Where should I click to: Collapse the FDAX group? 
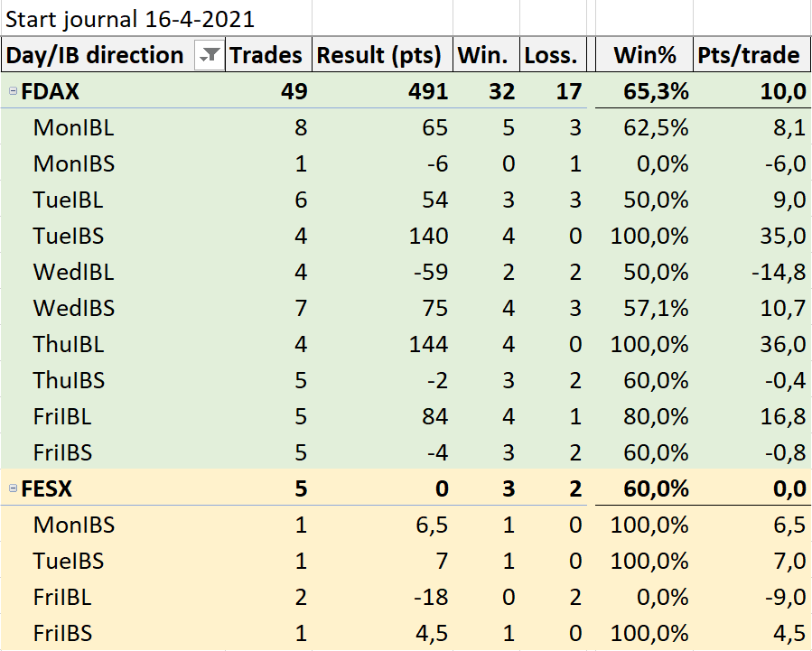coord(14,91)
